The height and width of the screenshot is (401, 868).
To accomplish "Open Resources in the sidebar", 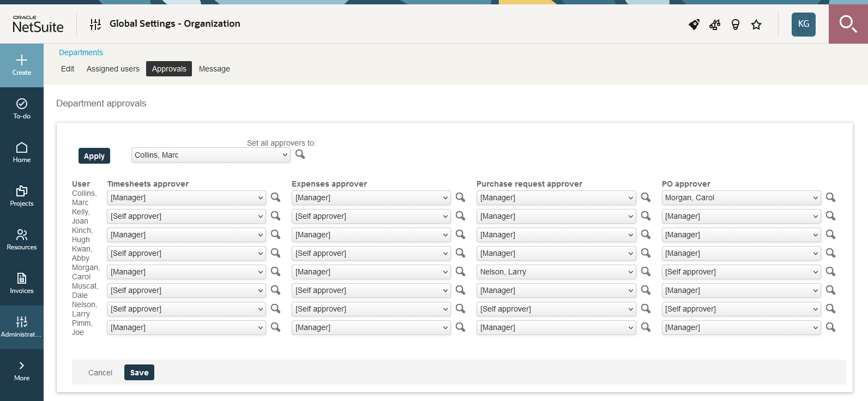I will (x=22, y=240).
